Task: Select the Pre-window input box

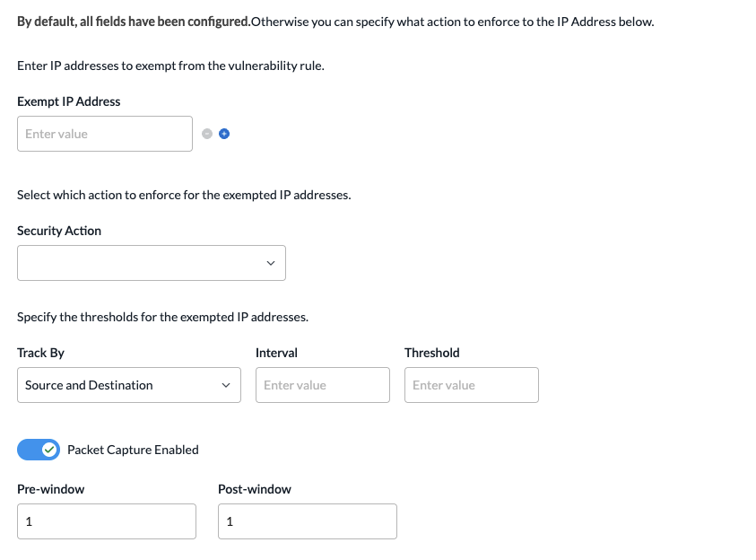Action: [107, 521]
